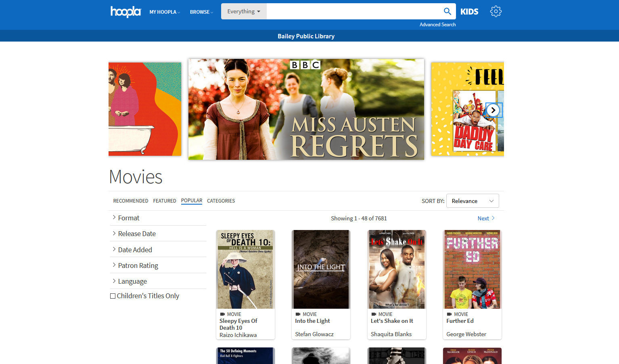619x364 pixels.
Task: Click the hoopla logo
Action: pos(125,12)
